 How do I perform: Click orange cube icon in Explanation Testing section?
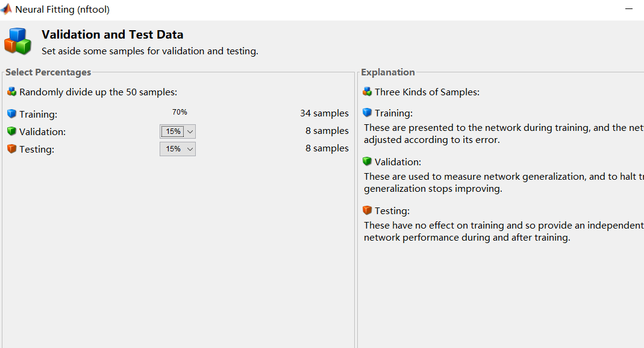(x=367, y=210)
